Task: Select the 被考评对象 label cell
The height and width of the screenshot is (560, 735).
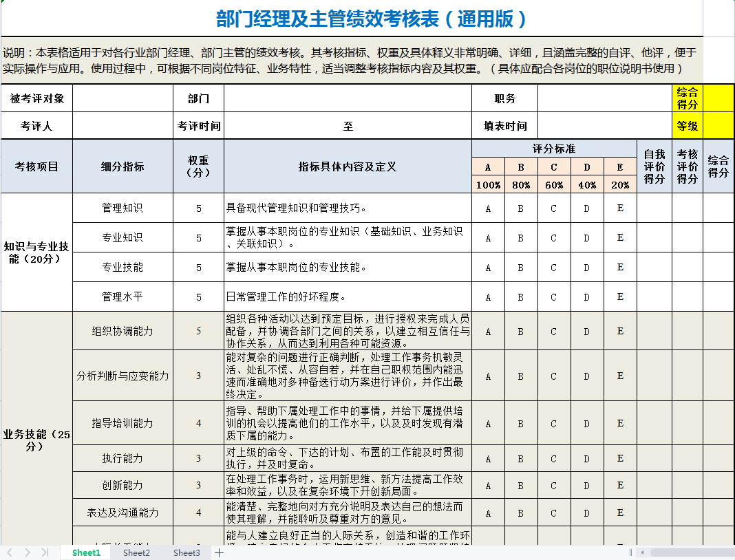Action: click(37, 98)
